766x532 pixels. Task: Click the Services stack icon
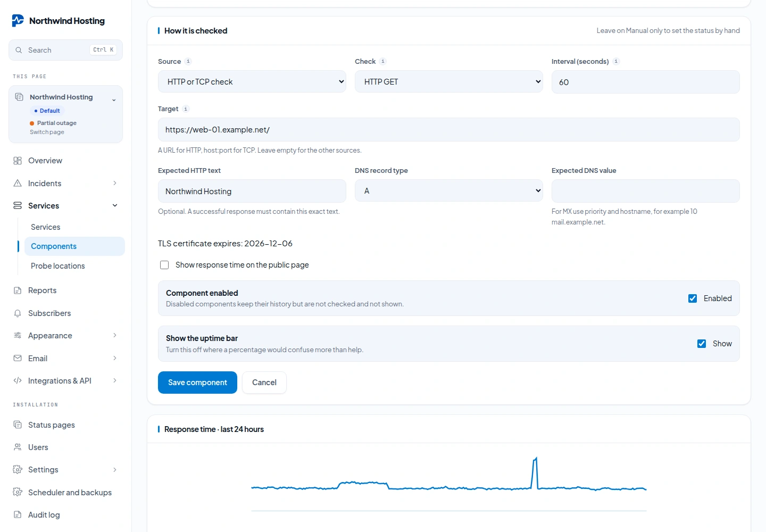pyautogui.click(x=18, y=205)
